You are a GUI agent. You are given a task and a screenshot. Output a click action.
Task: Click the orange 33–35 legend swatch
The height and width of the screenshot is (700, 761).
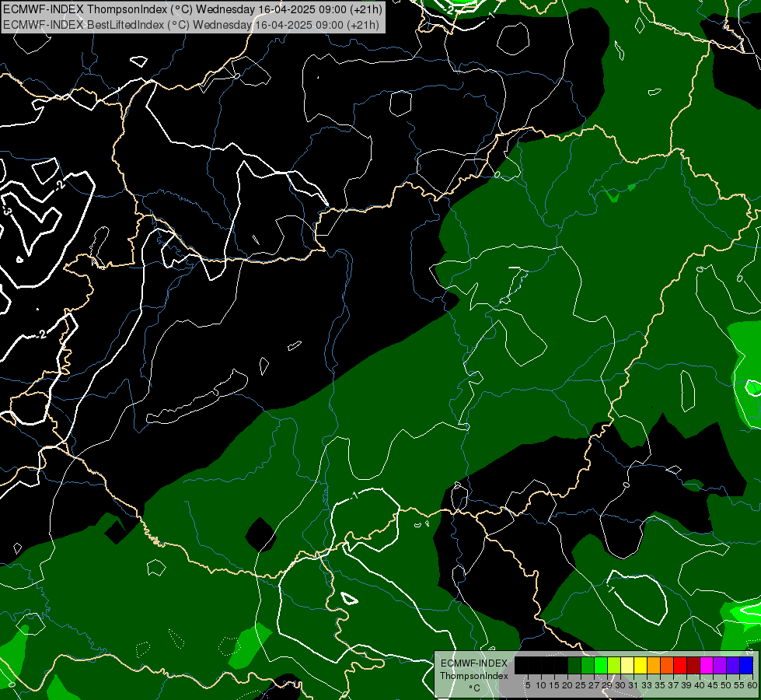[x=654, y=665]
